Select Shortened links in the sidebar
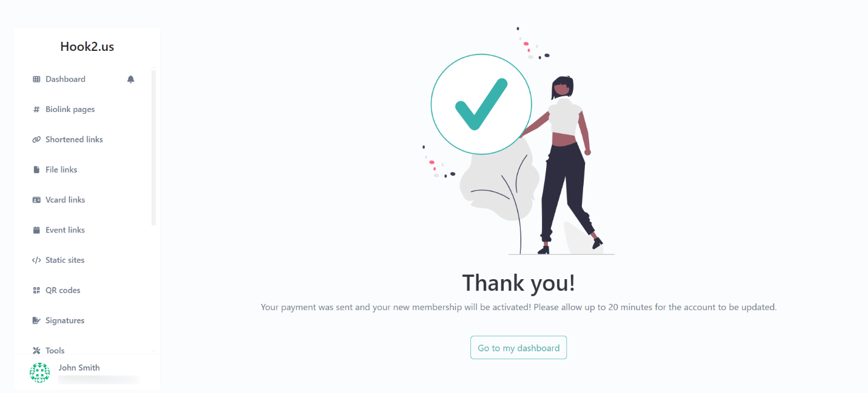 pos(74,139)
